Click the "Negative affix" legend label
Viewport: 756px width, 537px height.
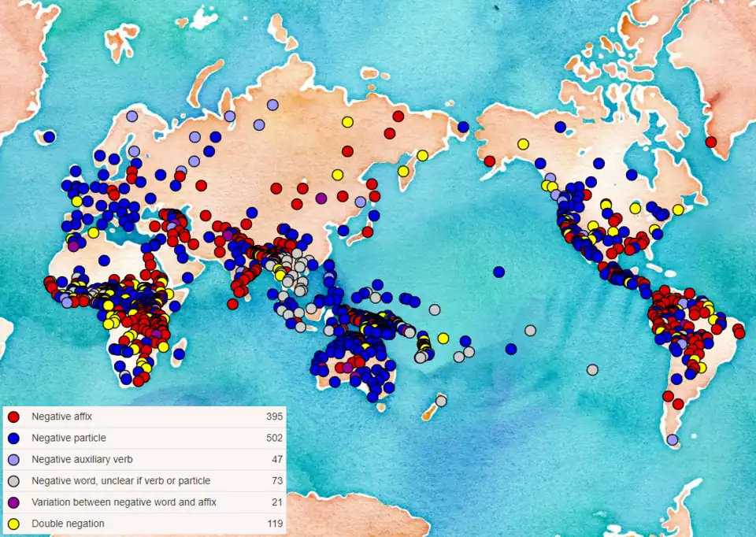(x=62, y=417)
